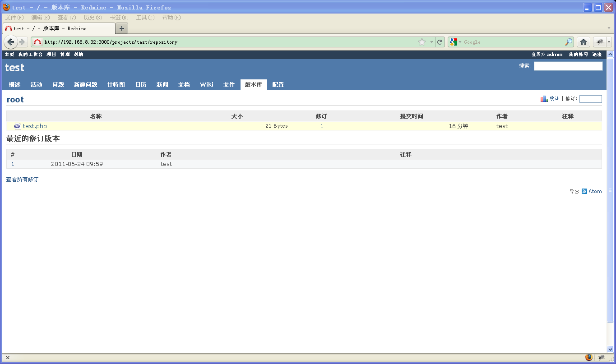Open revision 1 in recent revisions table
The height and width of the screenshot is (364, 616).
(13, 164)
